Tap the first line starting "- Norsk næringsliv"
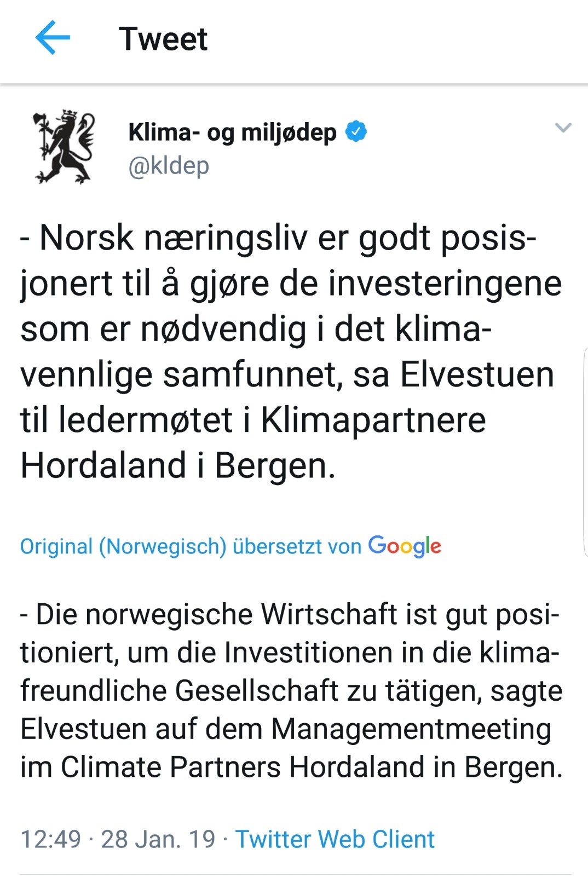 278,238
